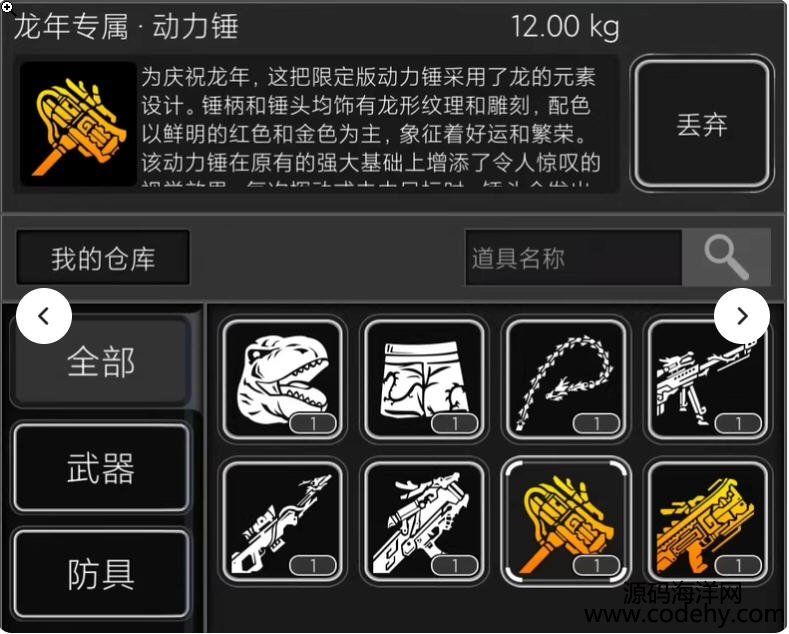The width and height of the screenshot is (789, 634).
Task: Switch to the 武器 weapons tab
Action: click(x=101, y=468)
